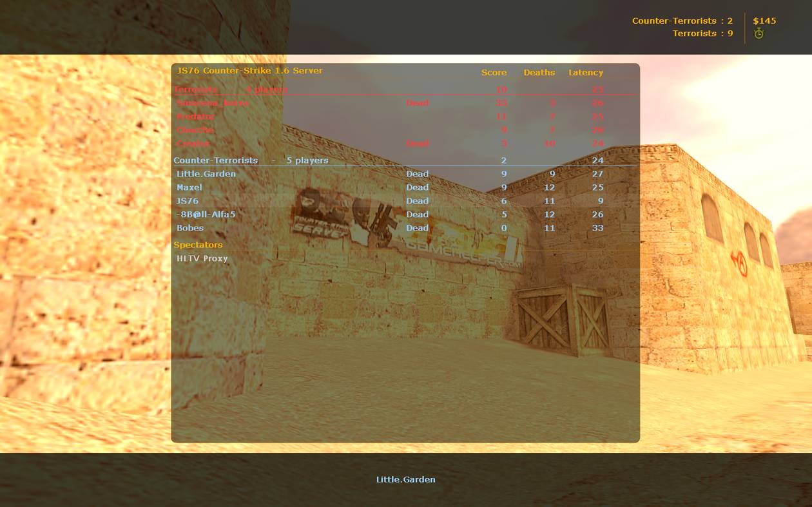The height and width of the screenshot is (507, 812).
Task: Click the Counter-Terrorists team latency 24
Action: (x=597, y=160)
